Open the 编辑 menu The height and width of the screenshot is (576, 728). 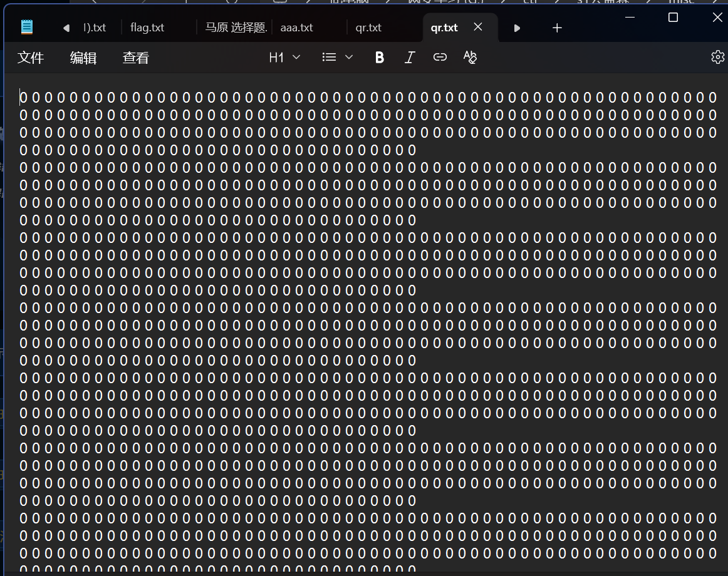click(83, 58)
